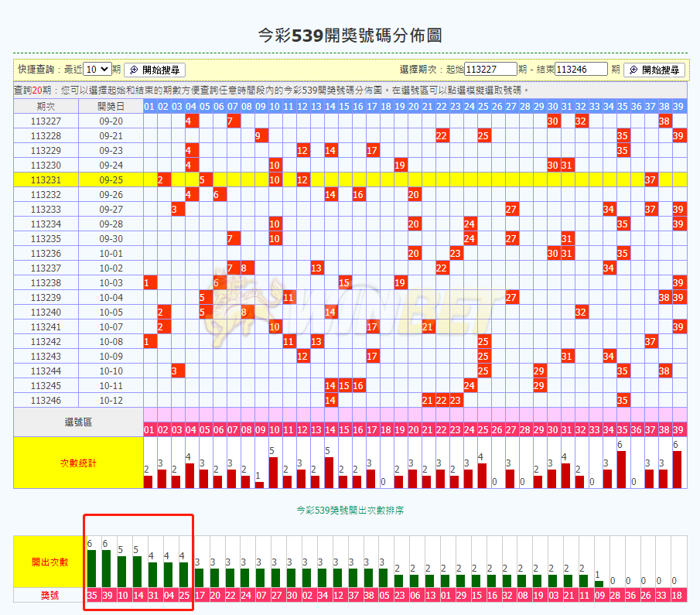Pick number 39 in the pink 選號區 row
The width and height of the screenshot is (700, 615).
coord(678,429)
